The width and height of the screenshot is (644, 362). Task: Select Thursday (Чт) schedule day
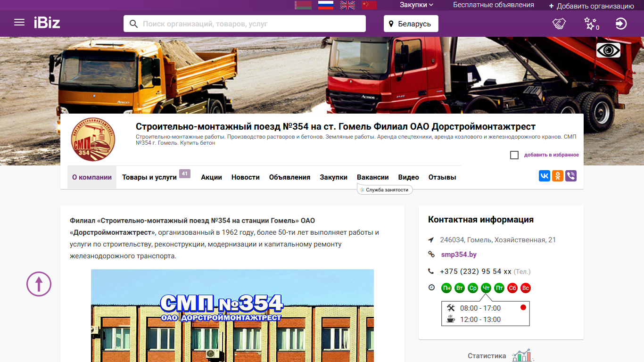(x=486, y=288)
